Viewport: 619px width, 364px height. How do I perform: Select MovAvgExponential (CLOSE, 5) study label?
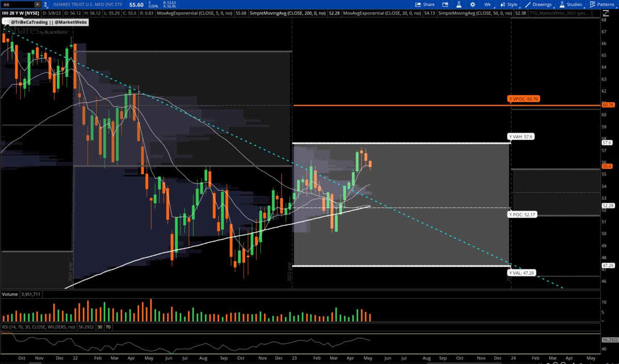click(x=194, y=13)
